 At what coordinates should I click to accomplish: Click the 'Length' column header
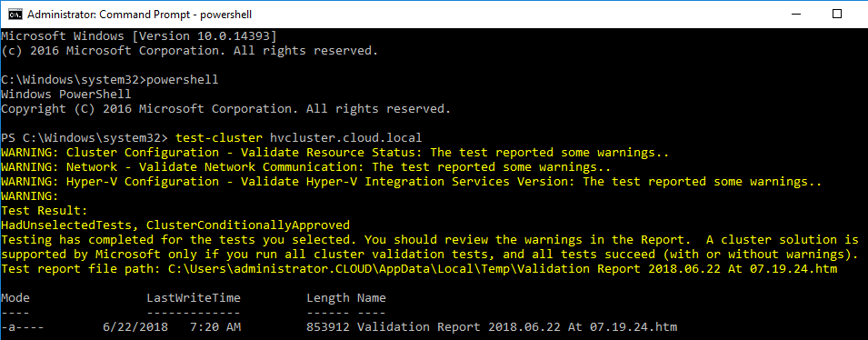click(328, 298)
